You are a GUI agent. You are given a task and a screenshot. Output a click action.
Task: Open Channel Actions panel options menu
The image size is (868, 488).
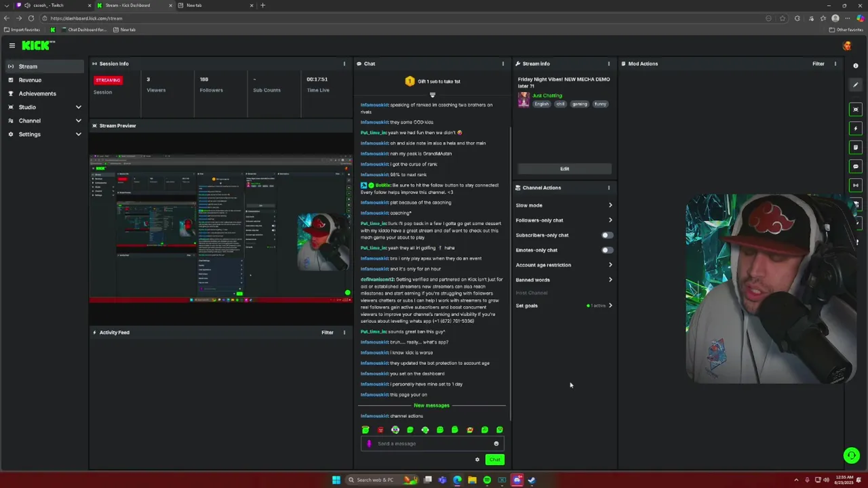coord(608,188)
